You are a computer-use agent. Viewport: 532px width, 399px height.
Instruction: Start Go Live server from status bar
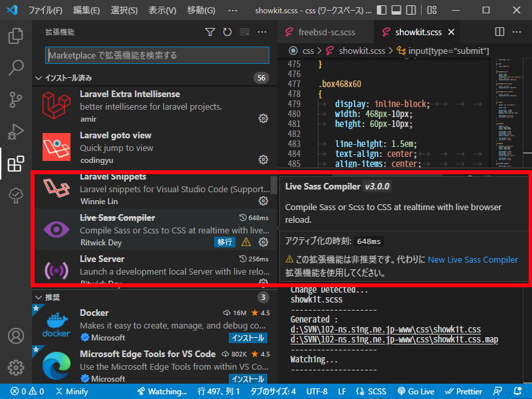point(416,391)
